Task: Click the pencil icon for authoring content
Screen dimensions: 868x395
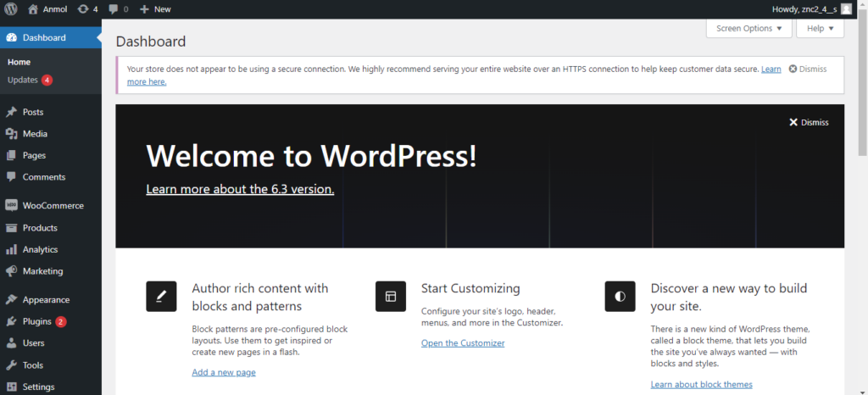Action: [161, 297]
